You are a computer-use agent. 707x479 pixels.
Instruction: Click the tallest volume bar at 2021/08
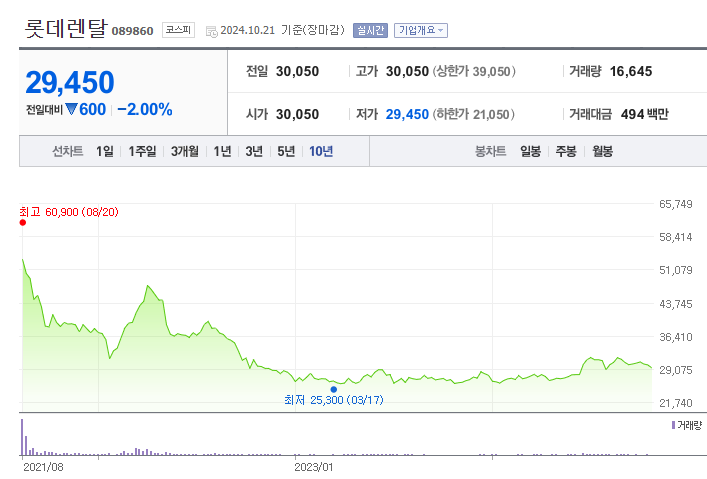point(22,437)
